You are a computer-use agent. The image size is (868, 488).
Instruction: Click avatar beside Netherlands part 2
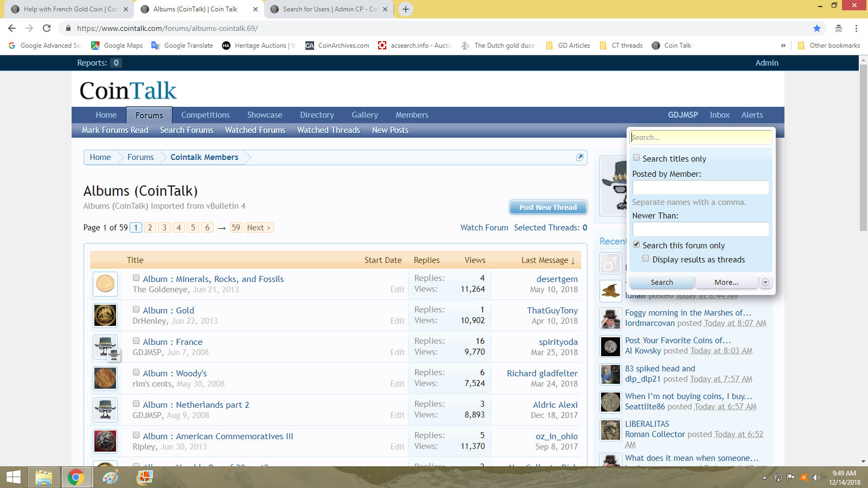(x=105, y=409)
